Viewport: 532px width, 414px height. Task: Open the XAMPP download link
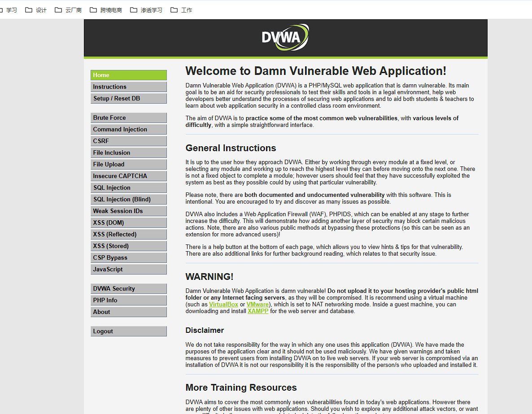pos(258,311)
